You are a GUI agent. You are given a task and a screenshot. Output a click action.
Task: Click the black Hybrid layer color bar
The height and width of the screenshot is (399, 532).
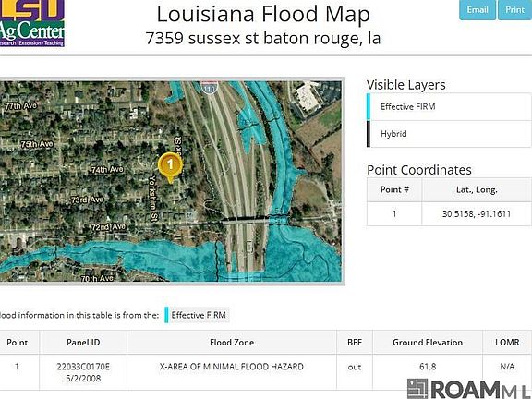pos(369,134)
